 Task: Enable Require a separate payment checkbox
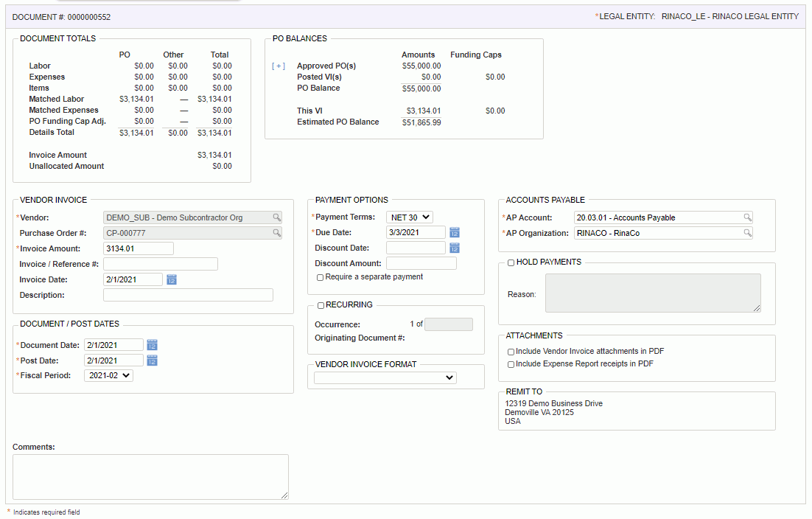tap(320, 278)
